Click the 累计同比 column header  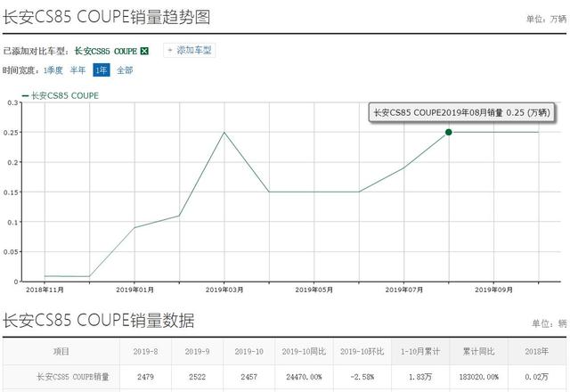pyautogui.click(x=478, y=351)
